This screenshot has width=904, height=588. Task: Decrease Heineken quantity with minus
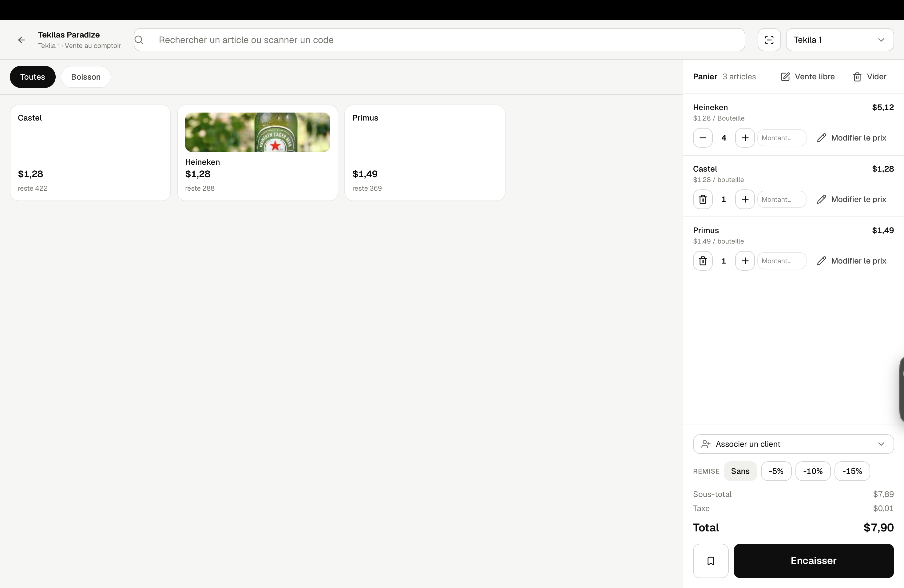(703, 138)
